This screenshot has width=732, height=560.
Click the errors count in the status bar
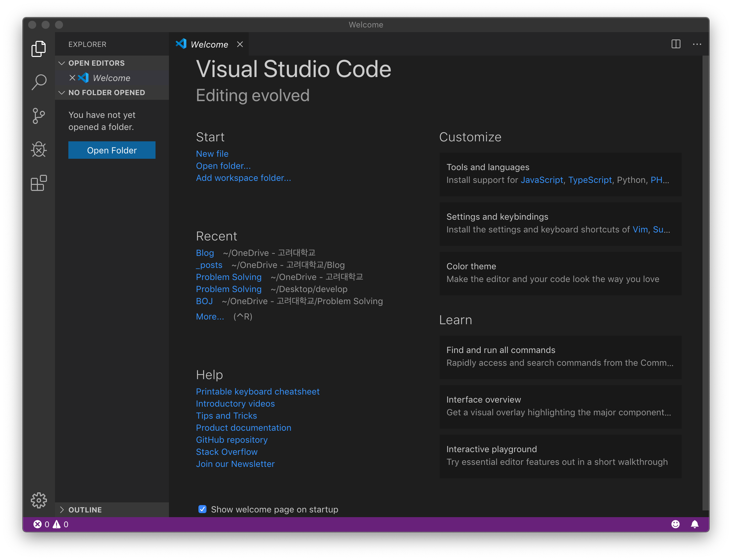pos(41,524)
